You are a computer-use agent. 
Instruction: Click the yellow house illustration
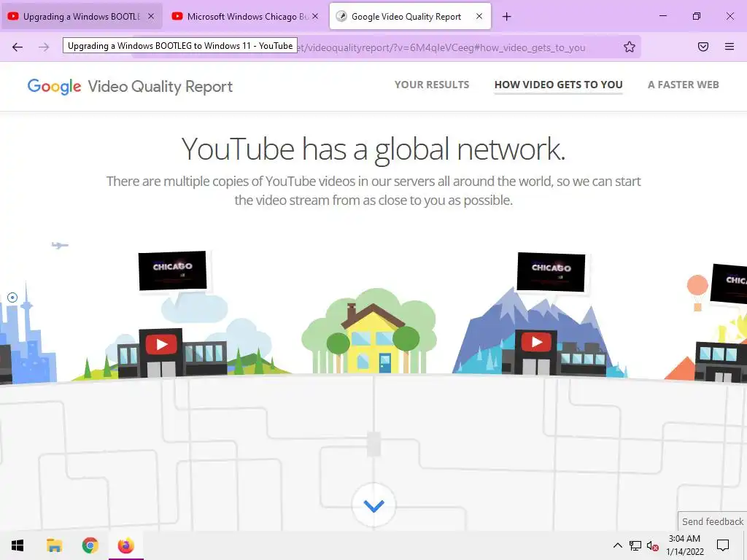[x=373, y=339]
